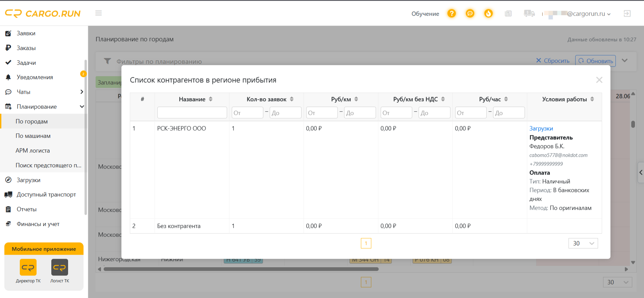Viewport: 644px width, 298px height.
Task: Open the modal's page size dropdown showing 30
Action: coord(583,243)
